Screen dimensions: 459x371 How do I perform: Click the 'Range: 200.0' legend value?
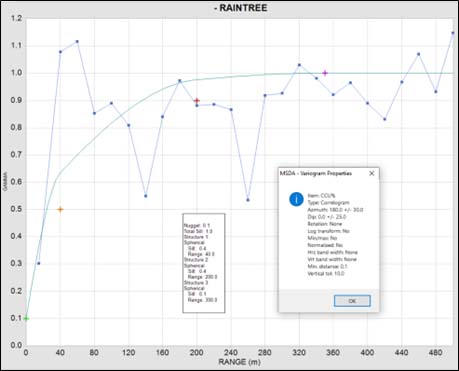[202, 277]
